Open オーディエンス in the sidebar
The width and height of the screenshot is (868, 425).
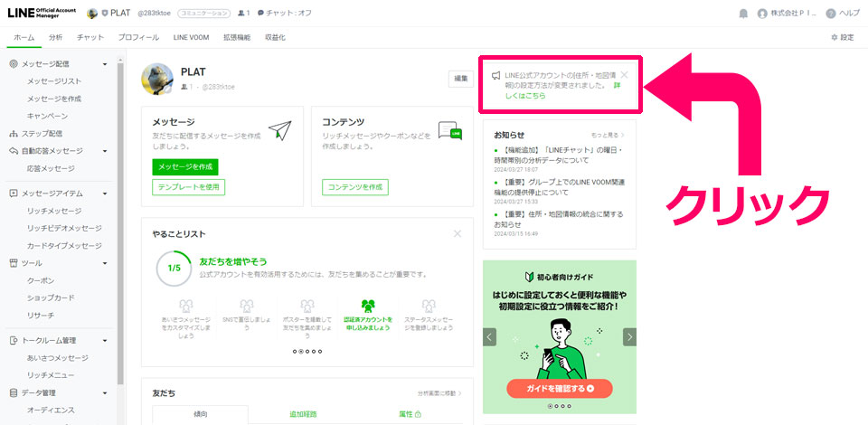(x=51, y=410)
